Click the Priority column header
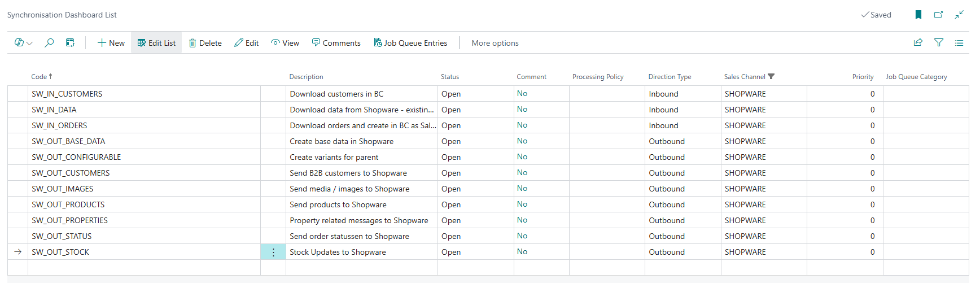This screenshot has width=980, height=283. (863, 77)
